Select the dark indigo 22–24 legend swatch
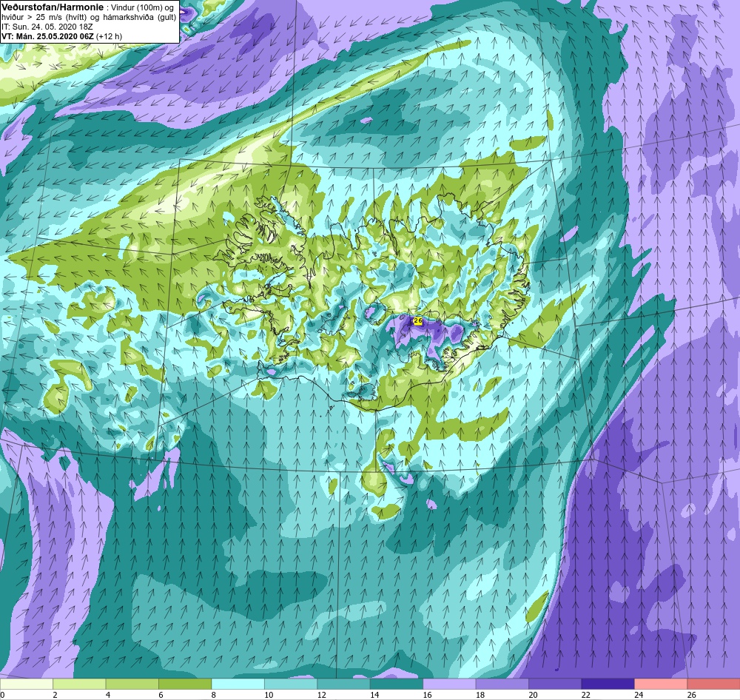This screenshot has width=740, height=700. point(608,684)
